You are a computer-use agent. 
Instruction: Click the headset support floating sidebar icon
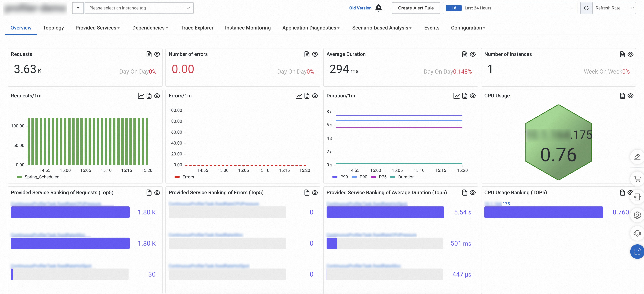pos(637,233)
